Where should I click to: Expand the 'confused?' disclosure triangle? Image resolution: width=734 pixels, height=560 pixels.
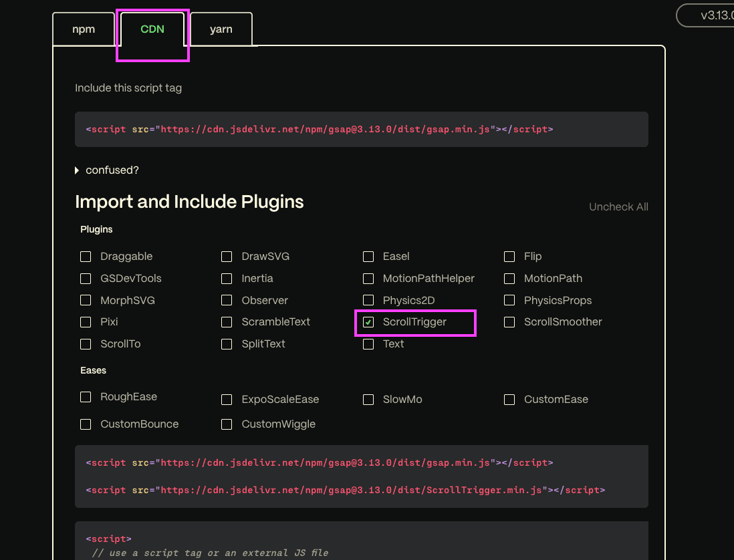pyautogui.click(x=78, y=170)
